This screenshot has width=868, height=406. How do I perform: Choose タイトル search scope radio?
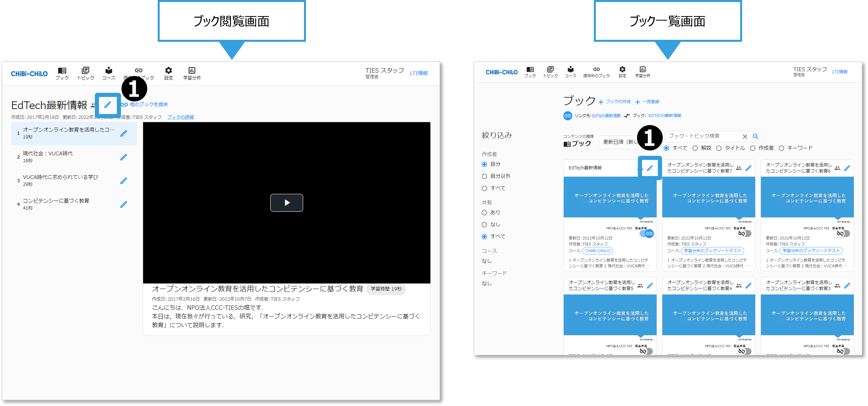(x=719, y=148)
